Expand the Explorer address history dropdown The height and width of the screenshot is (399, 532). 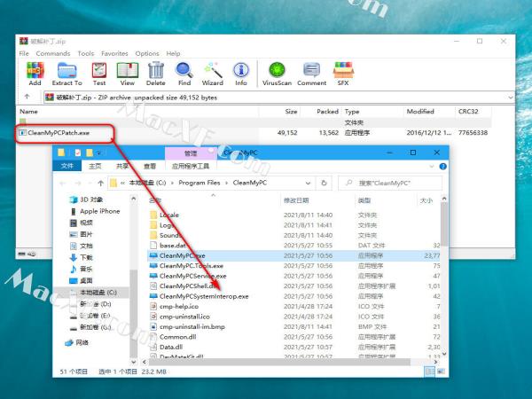tap(308, 184)
